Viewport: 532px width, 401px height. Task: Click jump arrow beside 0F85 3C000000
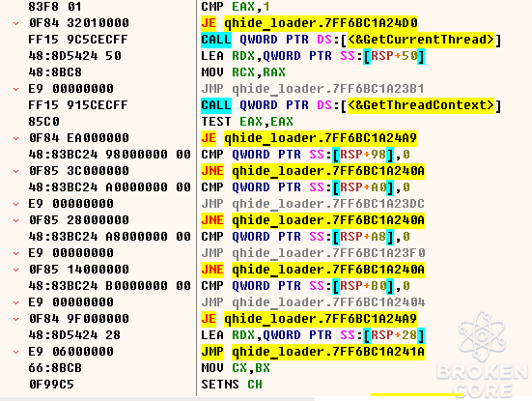[16, 171]
